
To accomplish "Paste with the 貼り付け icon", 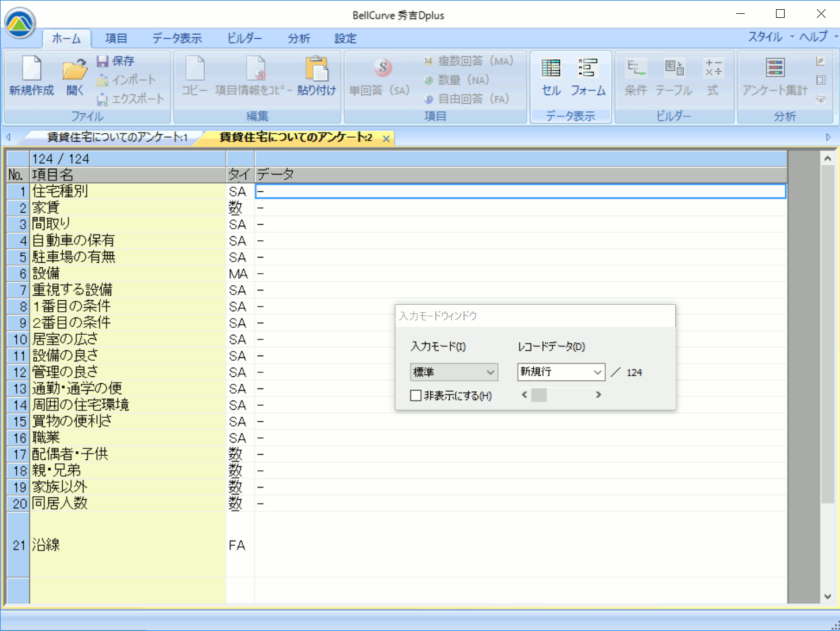I will [317, 76].
